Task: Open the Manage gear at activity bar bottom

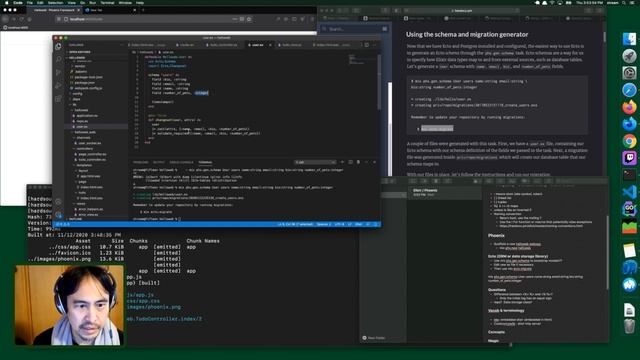Action: (58, 215)
